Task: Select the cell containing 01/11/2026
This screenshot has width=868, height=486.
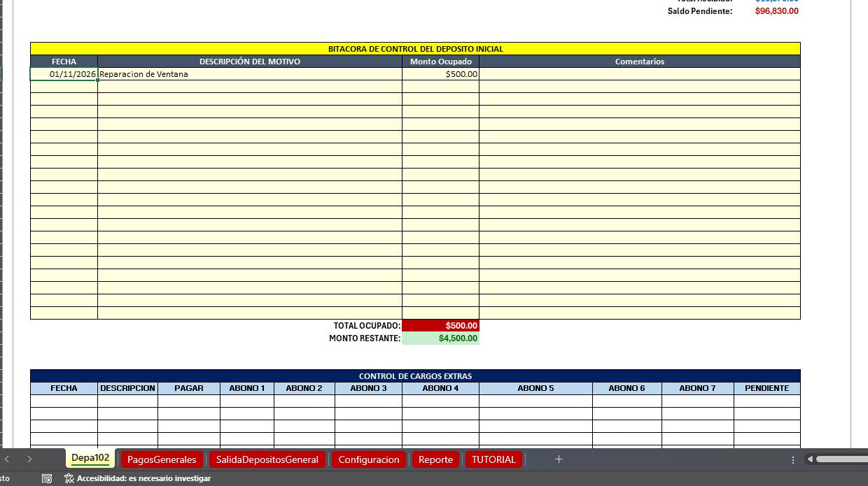Action: [64, 73]
